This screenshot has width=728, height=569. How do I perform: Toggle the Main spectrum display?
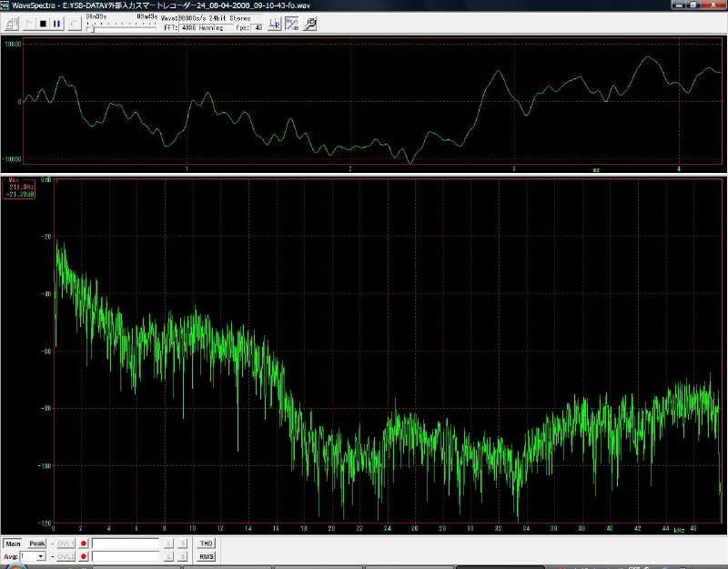click(x=14, y=544)
